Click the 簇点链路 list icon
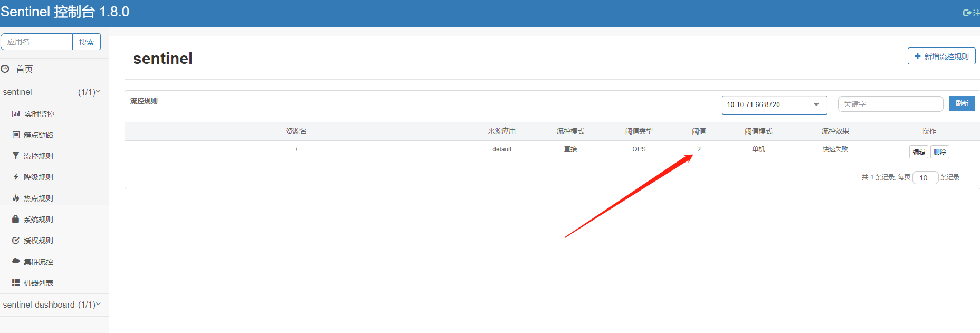Screen dimensions: 980x333 click(x=16, y=135)
